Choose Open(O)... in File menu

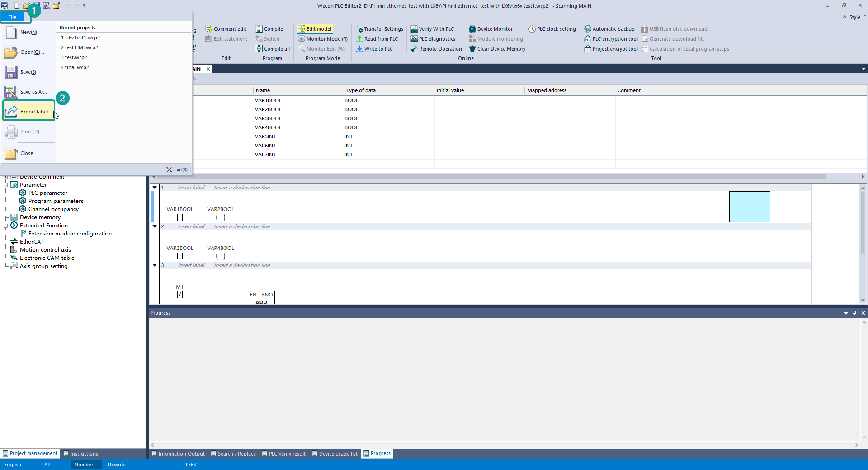click(28, 52)
